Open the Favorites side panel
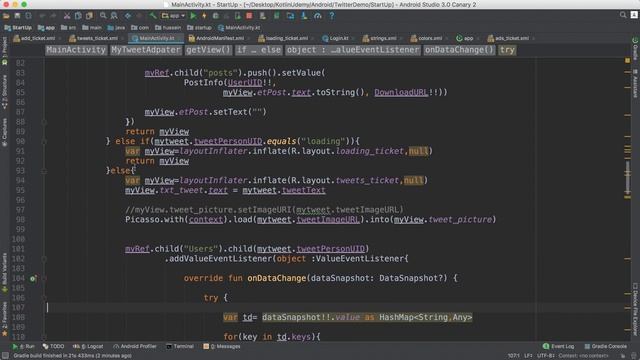 [x=4, y=319]
